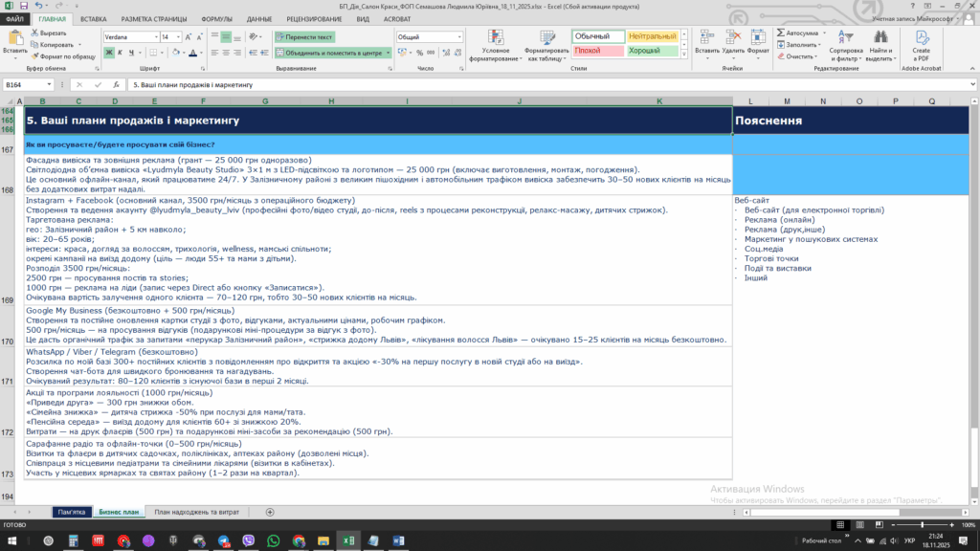Click the add new sheet plus button
Viewport: 980px width, 551px height.
tap(270, 512)
